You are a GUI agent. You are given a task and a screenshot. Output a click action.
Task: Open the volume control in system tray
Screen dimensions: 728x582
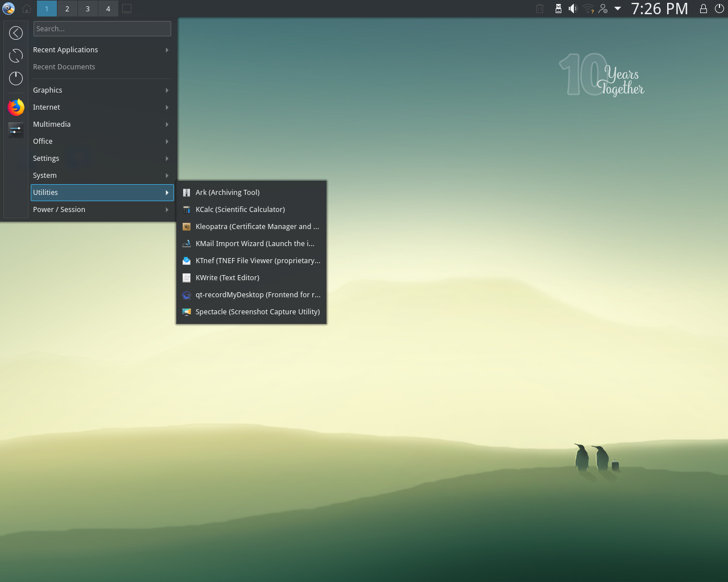pyautogui.click(x=573, y=9)
